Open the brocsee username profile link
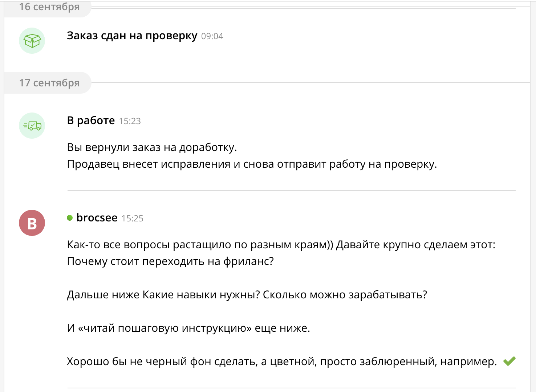The width and height of the screenshot is (536, 392). 97,217
